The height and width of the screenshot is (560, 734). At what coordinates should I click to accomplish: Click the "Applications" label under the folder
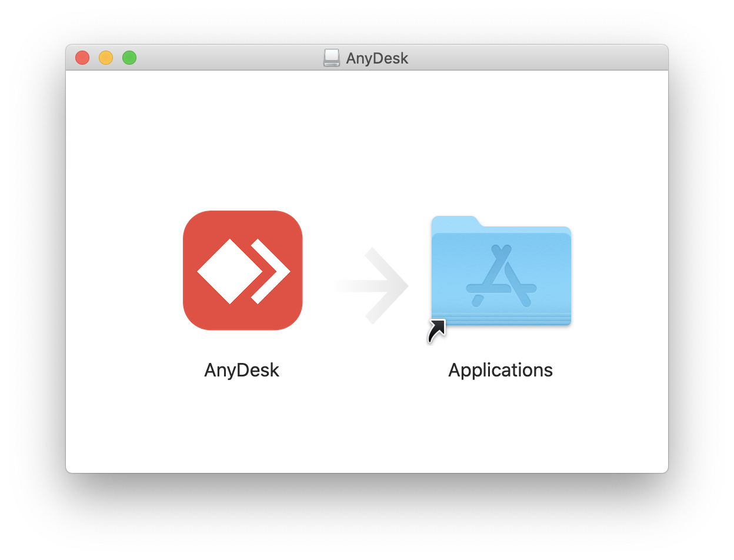click(x=501, y=371)
